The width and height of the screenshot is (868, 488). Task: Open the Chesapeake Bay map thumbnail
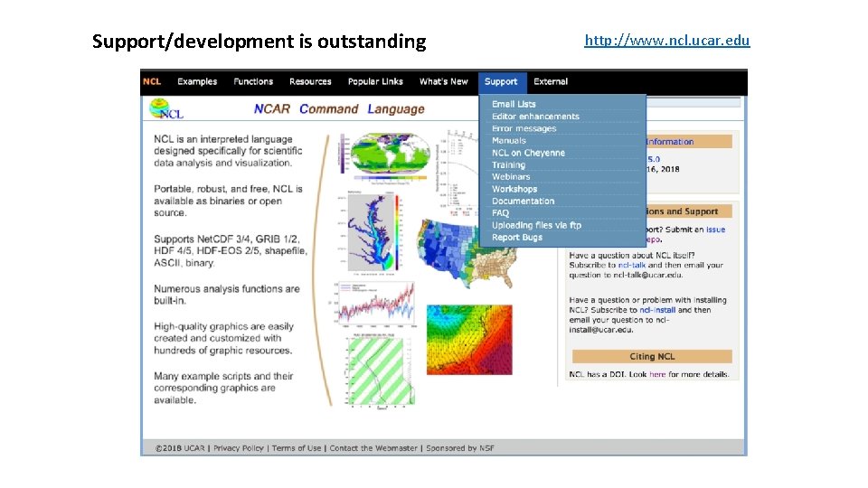click(368, 233)
